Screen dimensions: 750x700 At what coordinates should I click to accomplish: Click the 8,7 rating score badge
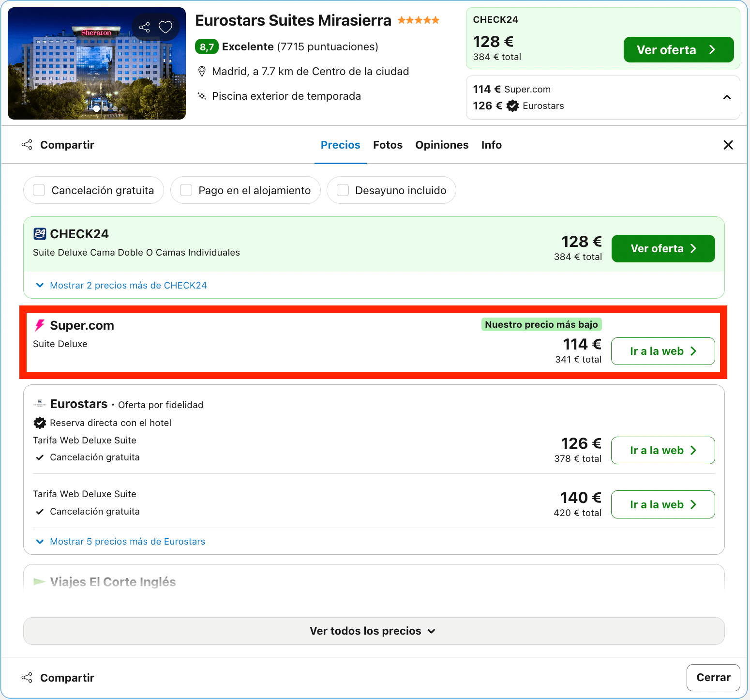tap(207, 47)
